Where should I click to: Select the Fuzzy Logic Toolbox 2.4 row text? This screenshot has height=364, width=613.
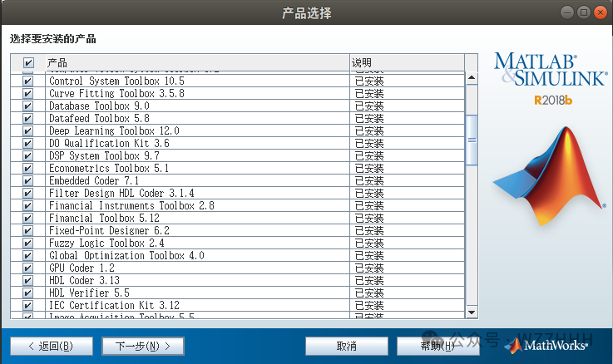(x=106, y=243)
